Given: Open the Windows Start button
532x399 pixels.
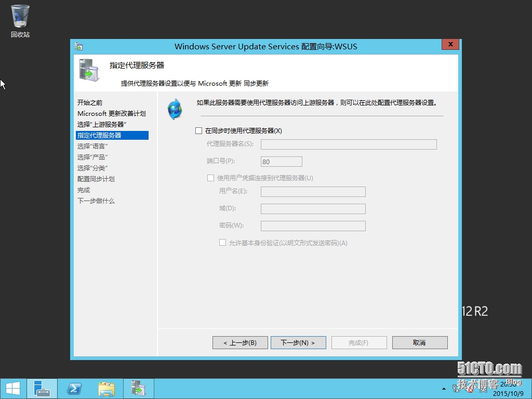Looking at the screenshot, I should tap(13, 389).
